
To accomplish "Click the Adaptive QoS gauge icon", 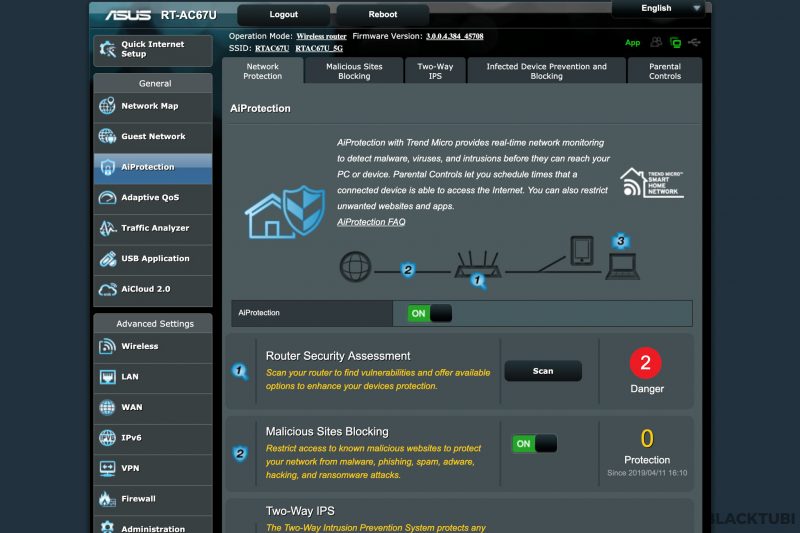I will (107, 197).
